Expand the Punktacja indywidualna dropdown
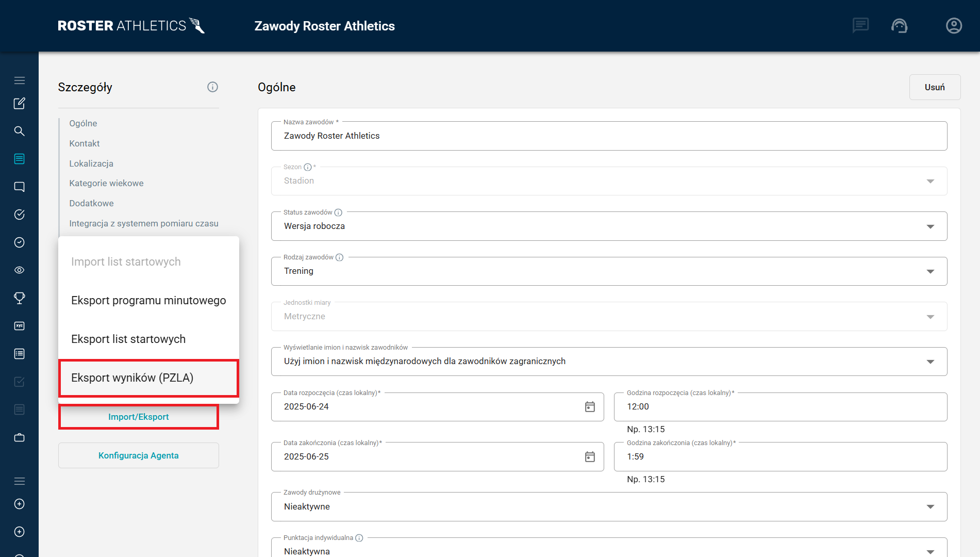The image size is (980, 557). [609, 548]
